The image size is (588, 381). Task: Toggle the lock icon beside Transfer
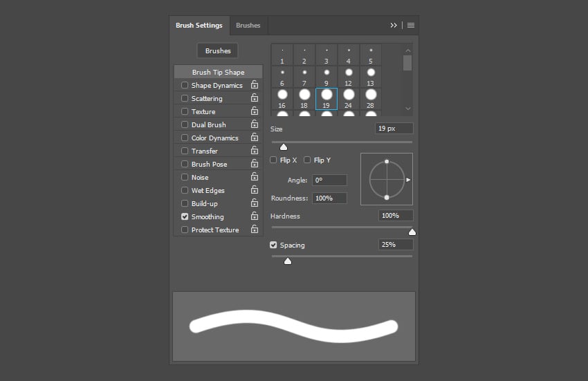(255, 150)
